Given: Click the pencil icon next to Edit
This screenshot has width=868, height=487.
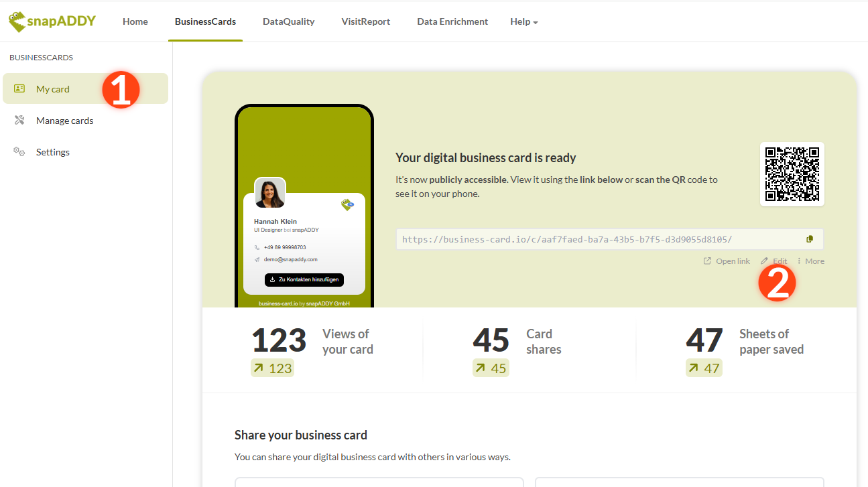Looking at the screenshot, I should 764,261.
